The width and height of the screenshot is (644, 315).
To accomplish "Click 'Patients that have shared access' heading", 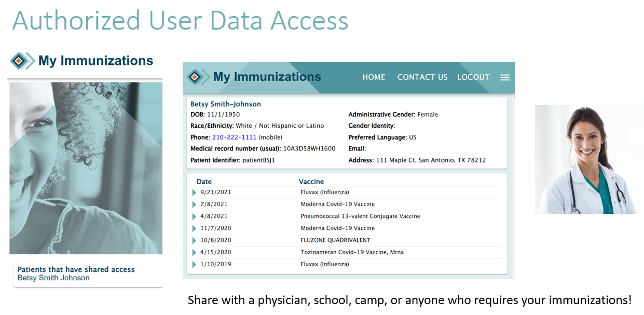I will coord(76,269).
